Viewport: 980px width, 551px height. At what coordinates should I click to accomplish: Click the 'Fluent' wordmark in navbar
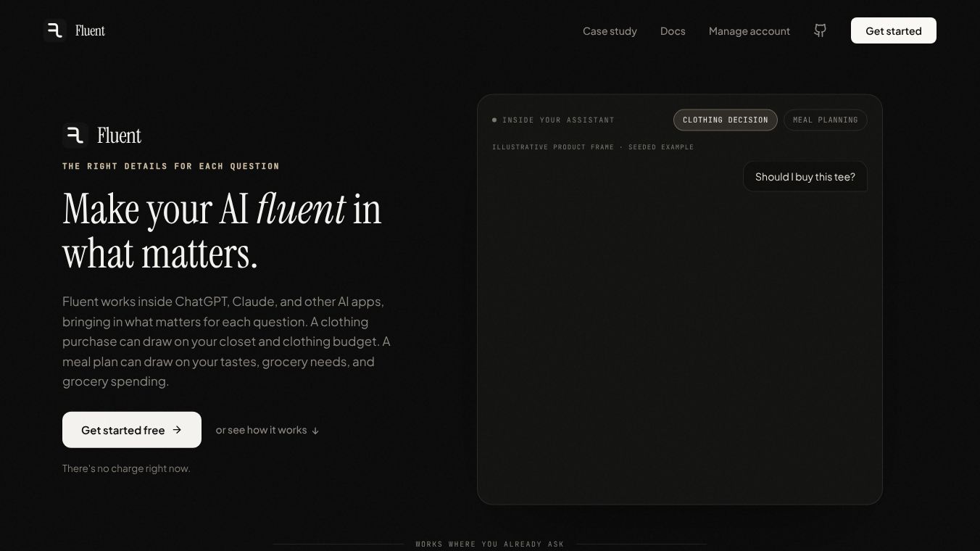pos(91,30)
